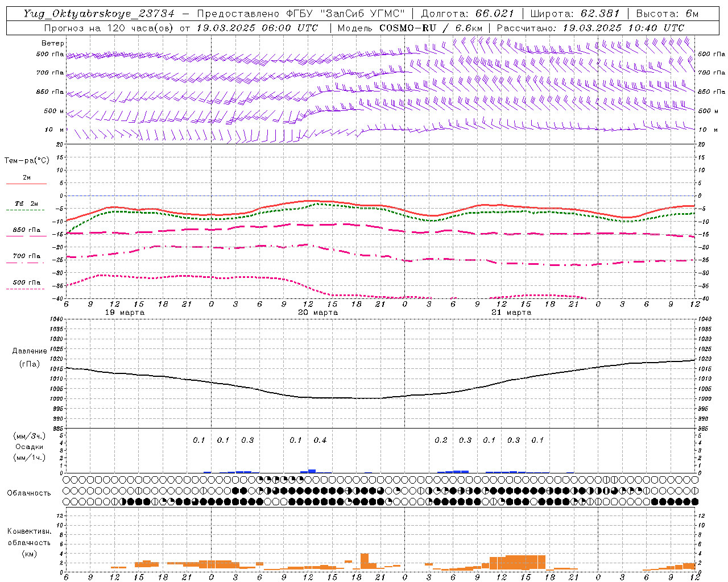Click the Ветер panel label
The width and height of the screenshot is (728, 582).
53,43
